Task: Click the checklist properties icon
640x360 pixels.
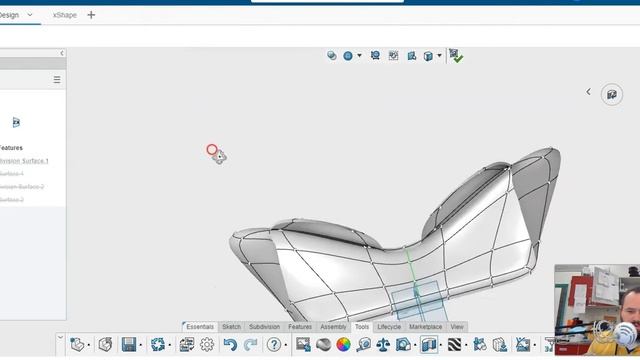Action: point(187,344)
